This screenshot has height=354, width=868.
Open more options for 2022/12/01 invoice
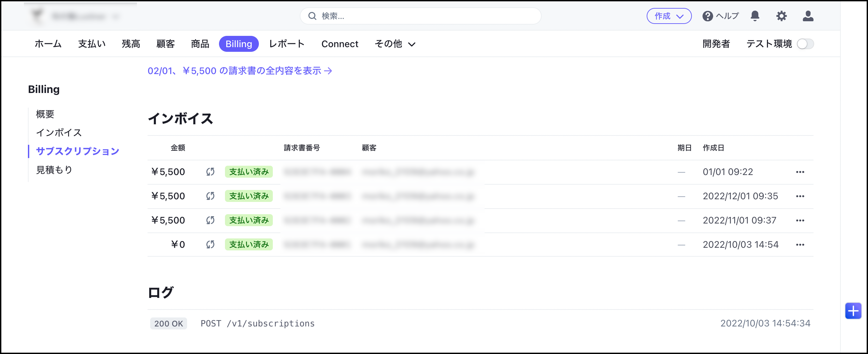800,196
